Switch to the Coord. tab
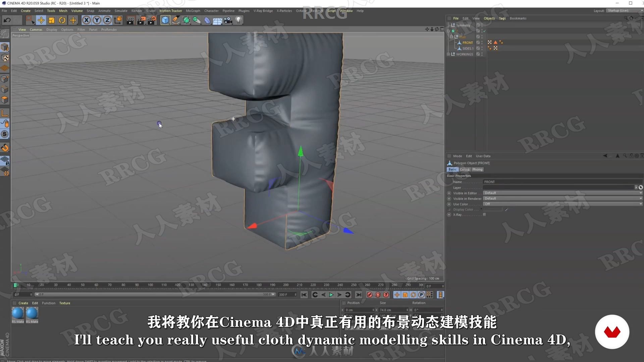644x362 pixels. [x=465, y=170]
